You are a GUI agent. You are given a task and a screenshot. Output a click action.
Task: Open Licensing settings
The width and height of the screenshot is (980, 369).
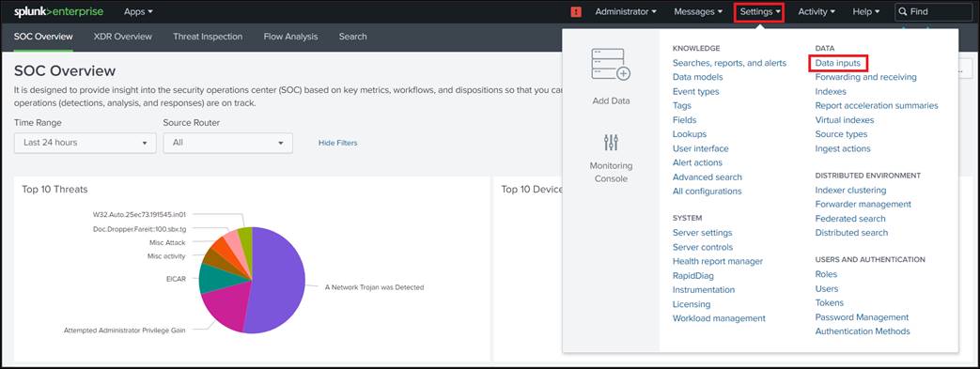[692, 304]
